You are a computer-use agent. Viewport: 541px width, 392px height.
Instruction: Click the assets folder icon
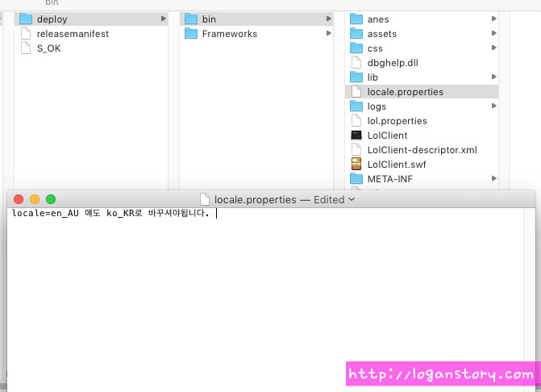(x=356, y=33)
